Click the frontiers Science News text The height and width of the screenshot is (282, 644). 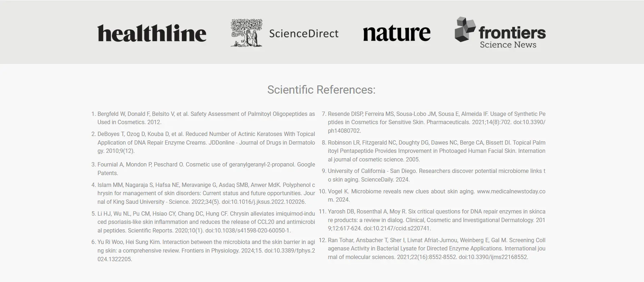(512, 37)
